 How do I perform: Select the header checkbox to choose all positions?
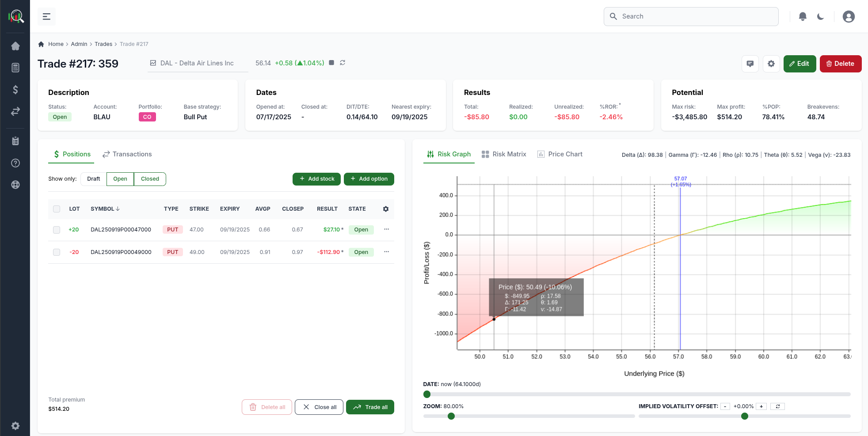[x=56, y=209]
